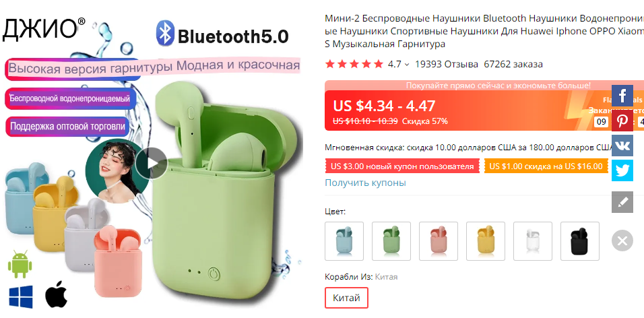644x318 pixels.
Task: Click the Windows logo icon
Action: 20,296
